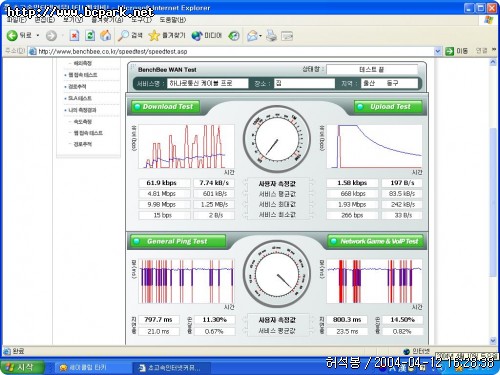The image size is (500, 375).
Task: Click the 7.74 kB/s download value
Action: (214, 183)
